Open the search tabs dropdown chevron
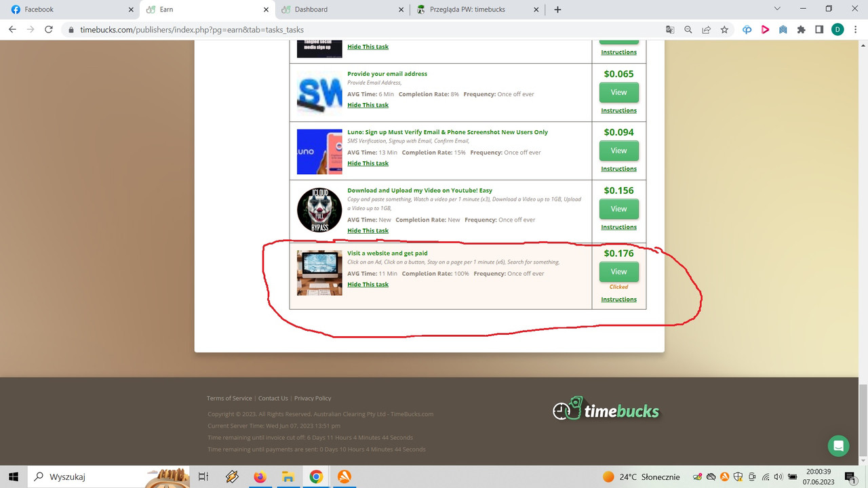Viewport: 868px width, 488px height. point(777,9)
